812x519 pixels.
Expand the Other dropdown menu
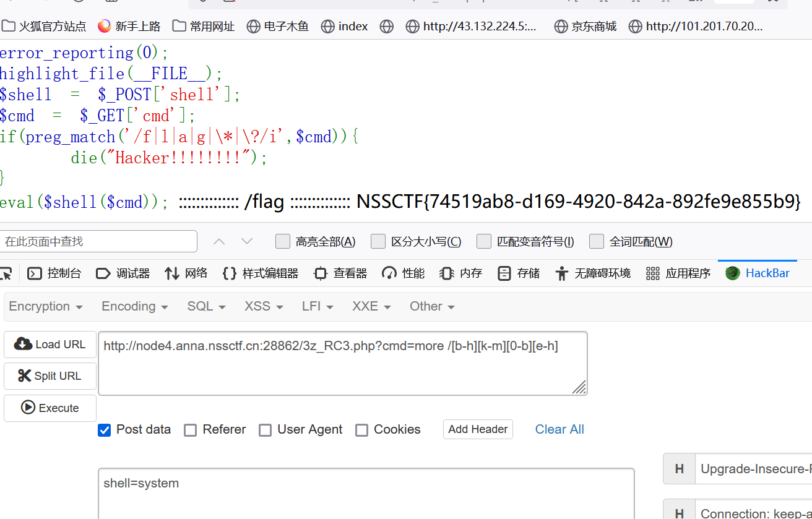432,307
